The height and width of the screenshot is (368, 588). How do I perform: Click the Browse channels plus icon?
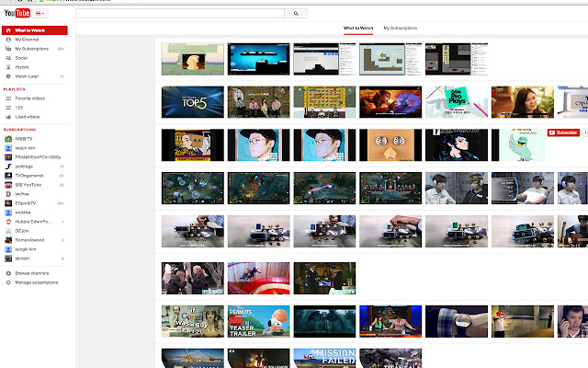[x=8, y=273]
